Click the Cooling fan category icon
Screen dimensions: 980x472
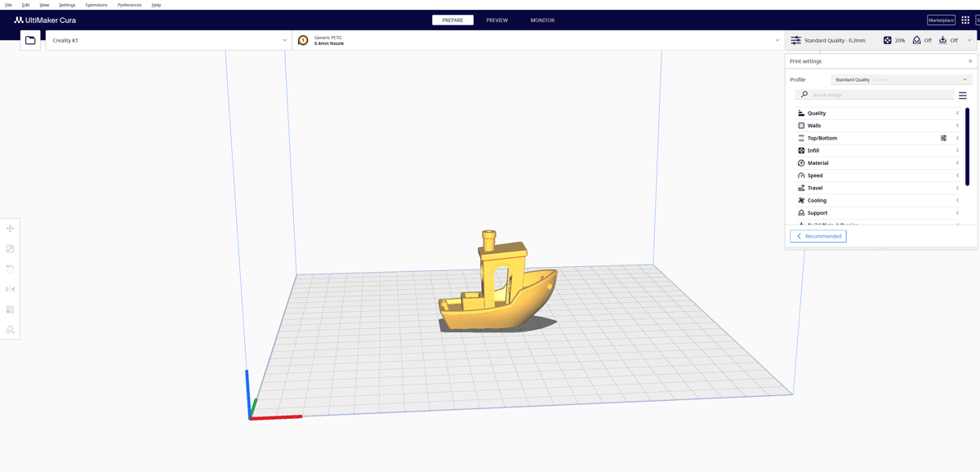point(801,200)
